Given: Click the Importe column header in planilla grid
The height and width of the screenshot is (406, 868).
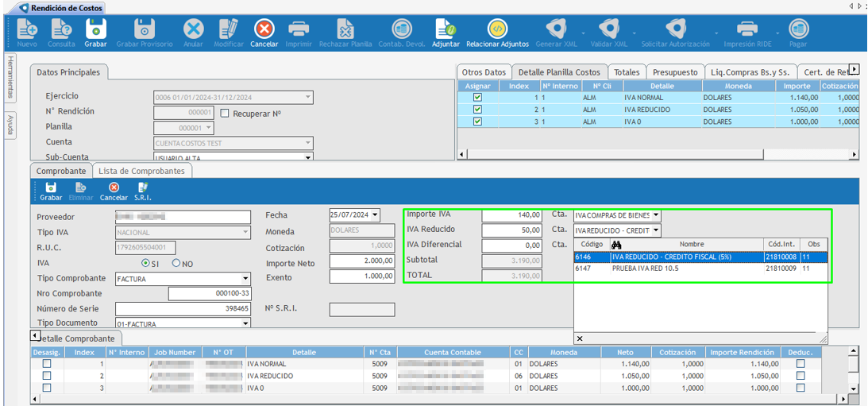Looking at the screenshot, I should point(796,86).
